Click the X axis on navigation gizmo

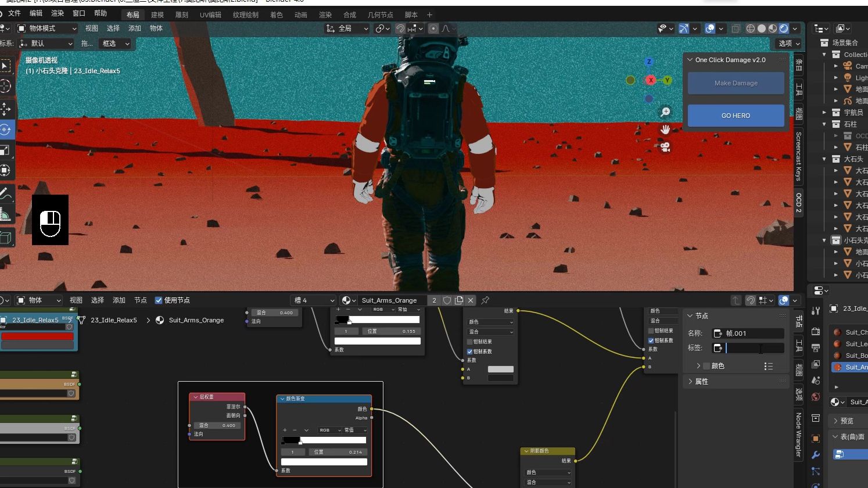tap(651, 80)
